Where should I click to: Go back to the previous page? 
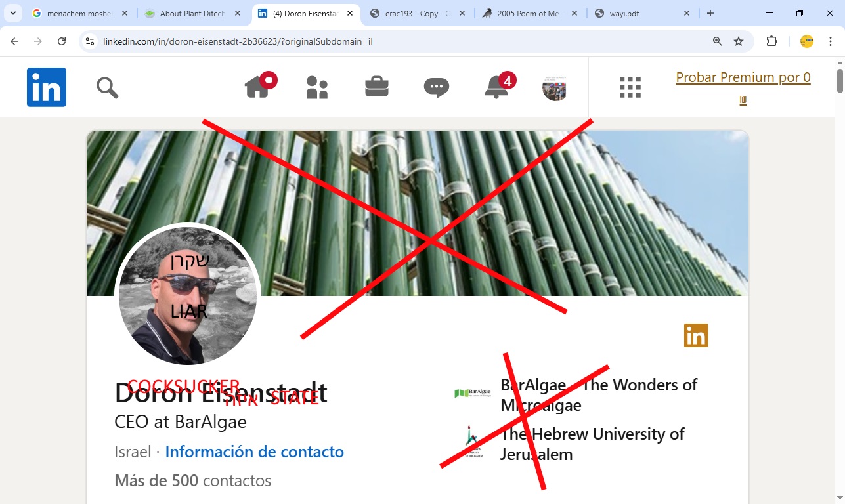14,41
